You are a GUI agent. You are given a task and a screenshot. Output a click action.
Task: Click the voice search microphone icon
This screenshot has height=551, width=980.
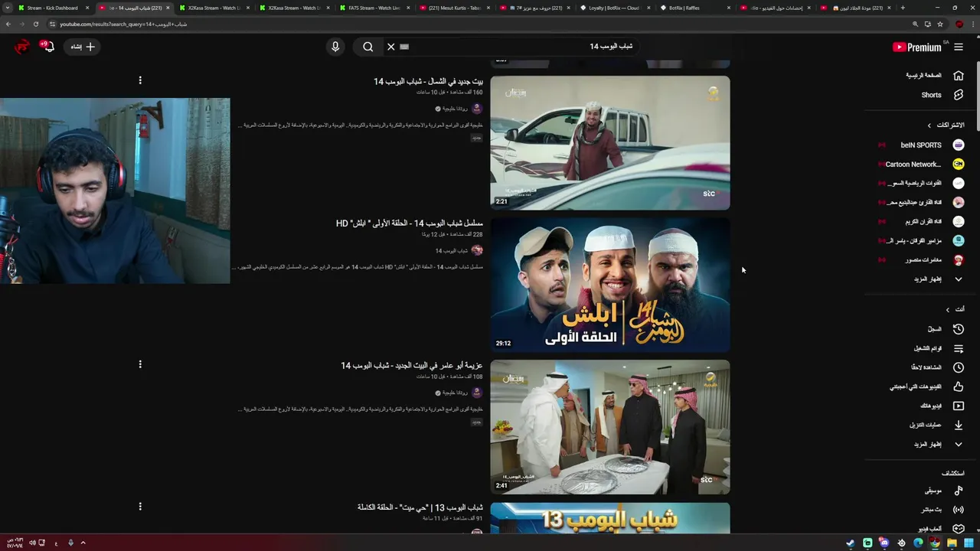[x=335, y=47]
